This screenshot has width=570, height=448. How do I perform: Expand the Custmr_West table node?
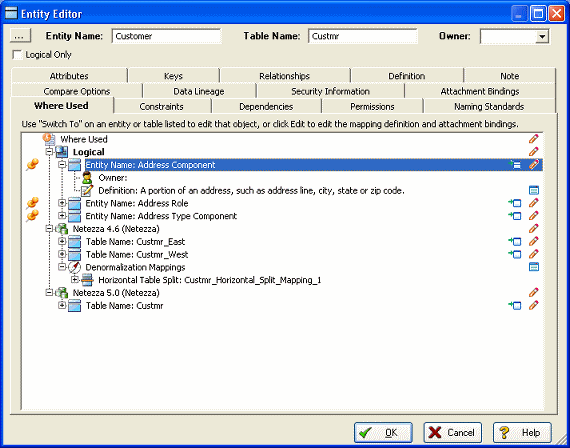(x=62, y=254)
